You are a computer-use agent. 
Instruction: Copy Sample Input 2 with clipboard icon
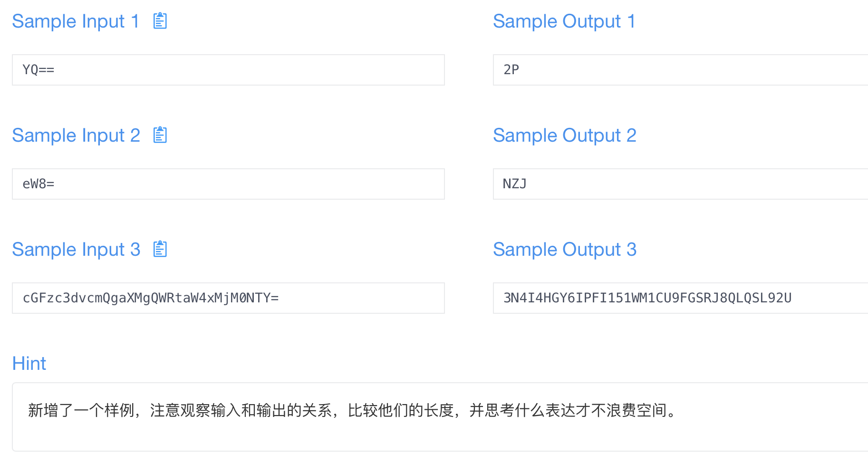click(x=160, y=135)
